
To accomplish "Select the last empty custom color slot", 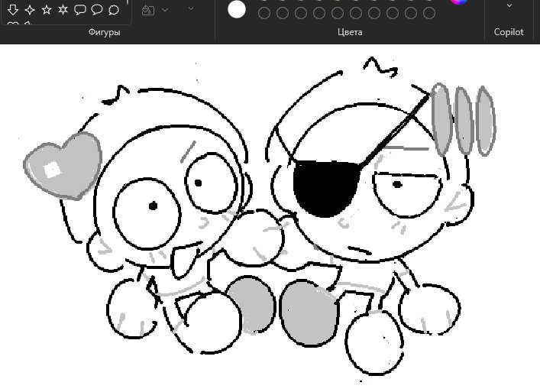I will (x=428, y=13).
